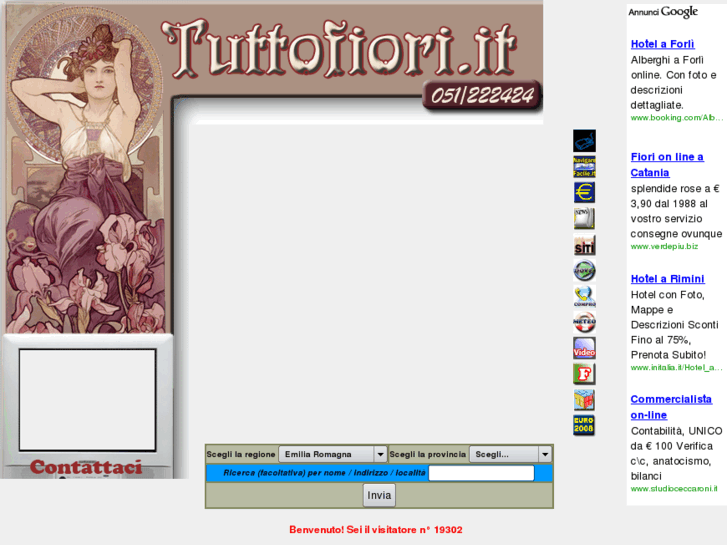The height and width of the screenshot is (545, 727).
Task: Open the green Dove globe icon
Action: (x=584, y=270)
